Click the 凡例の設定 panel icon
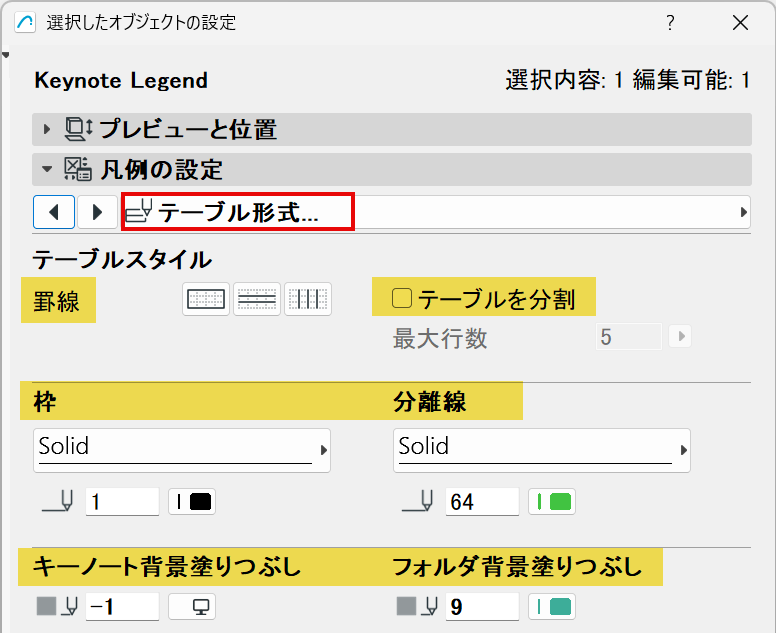This screenshot has width=776, height=633. pyautogui.click(x=78, y=169)
